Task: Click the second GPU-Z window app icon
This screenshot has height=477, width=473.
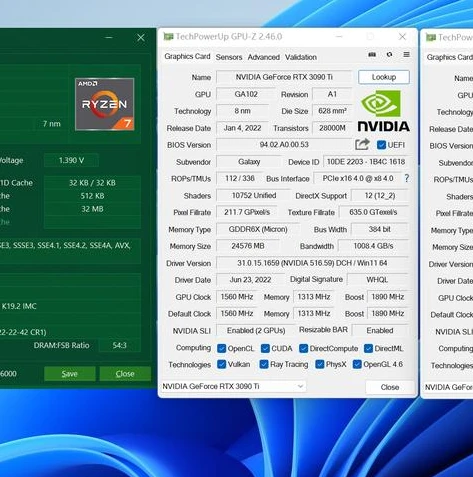Action: point(431,37)
